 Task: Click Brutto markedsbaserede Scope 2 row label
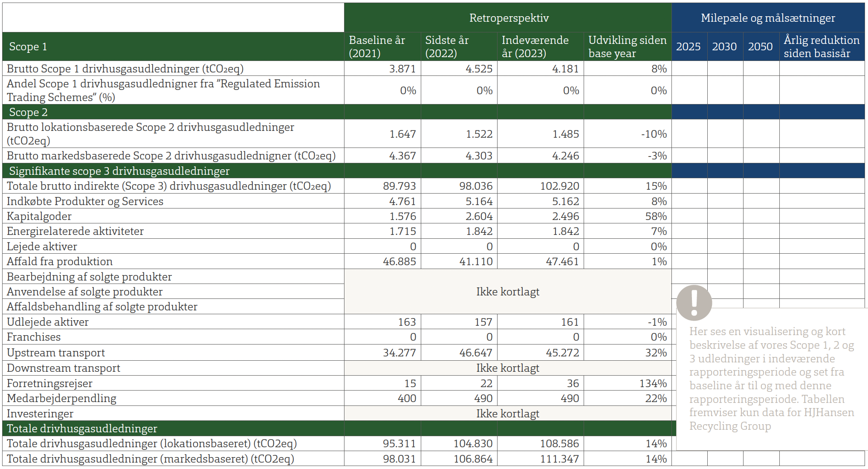point(171,156)
